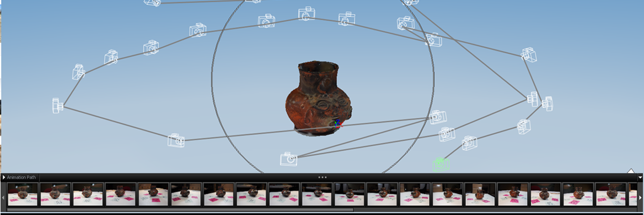Select the camera directly below the pot
Image resolution: width=644 pixels, height=215 pixels.
(x=289, y=159)
